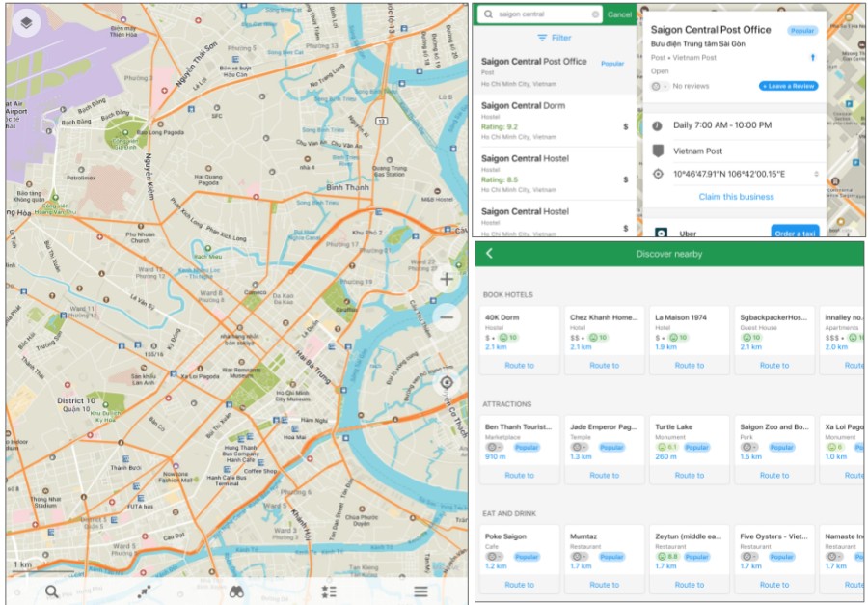Open bookmarks list icon
868x605 pixels.
[328, 591]
